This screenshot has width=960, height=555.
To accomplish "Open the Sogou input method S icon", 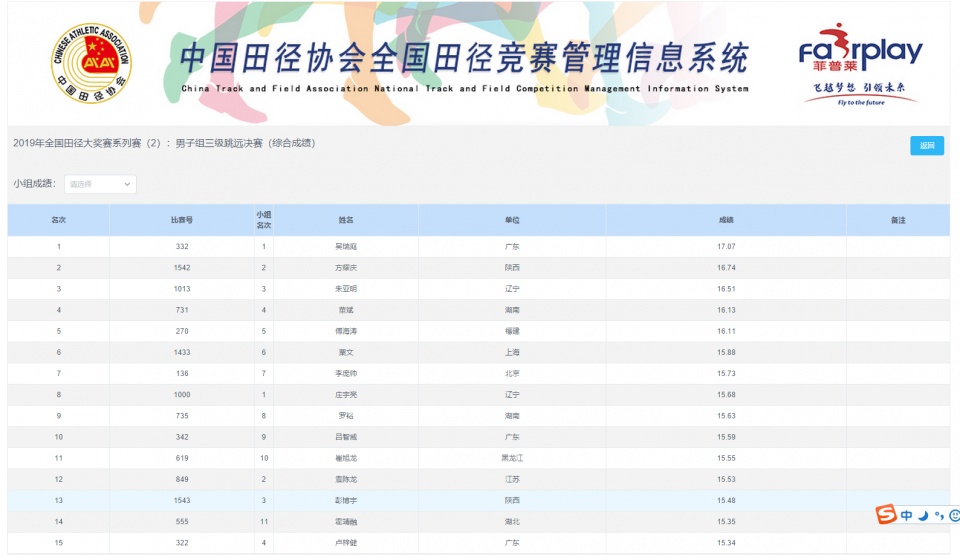I will coord(886,515).
